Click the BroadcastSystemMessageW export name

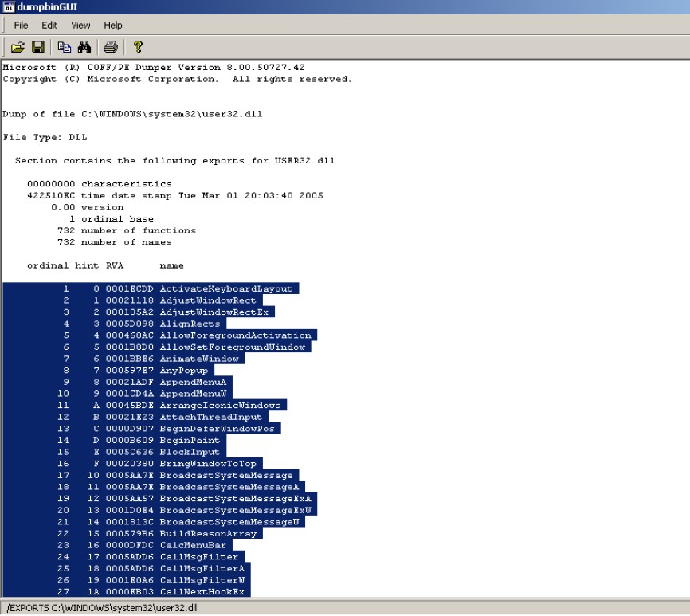[x=229, y=522]
